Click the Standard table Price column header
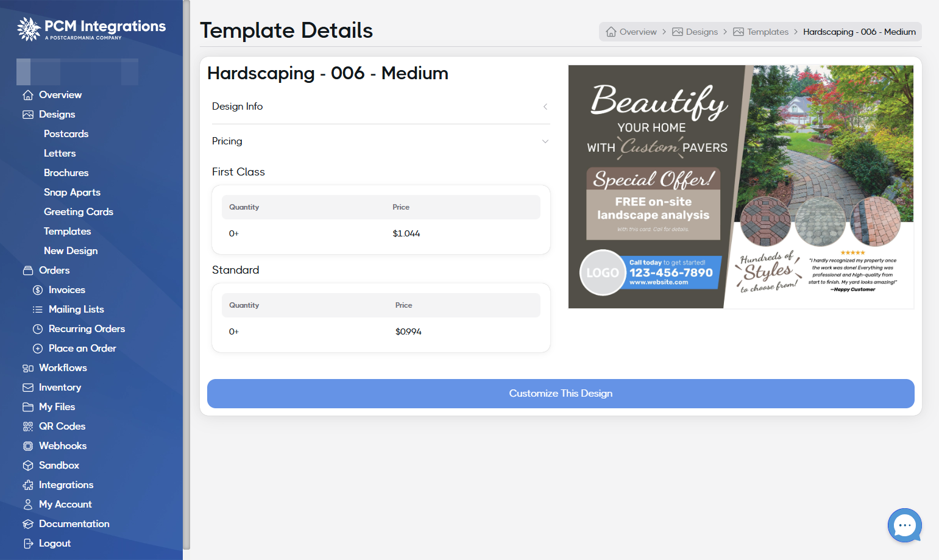The height and width of the screenshot is (560, 939). pos(403,305)
